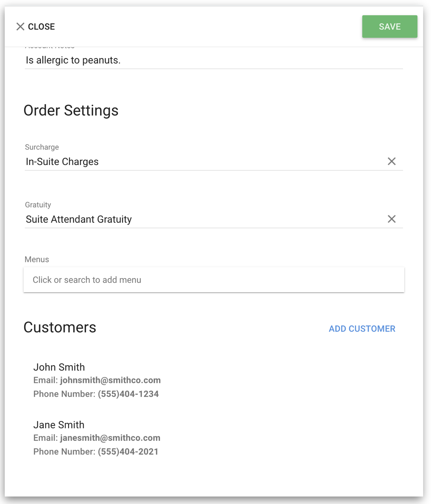Image resolution: width=431 pixels, height=504 pixels.
Task: Click Jane Smith's phone number (555)404-2021
Action: (128, 452)
